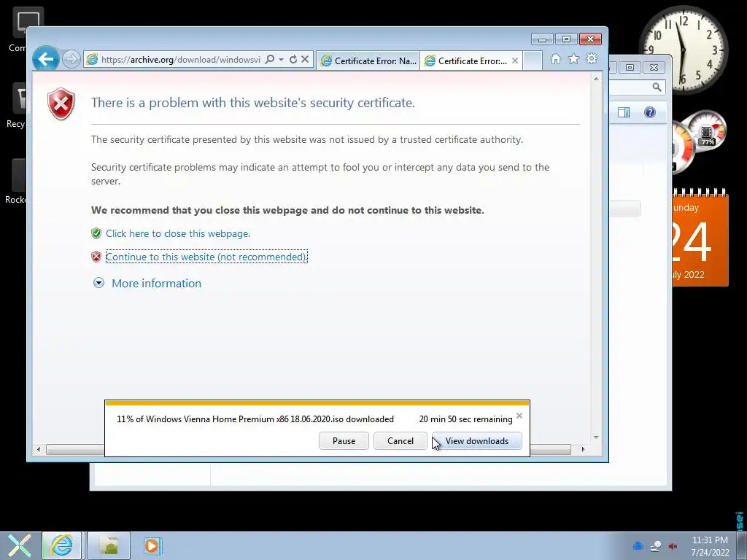Go back with the blue Back arrow

(46, 60)
